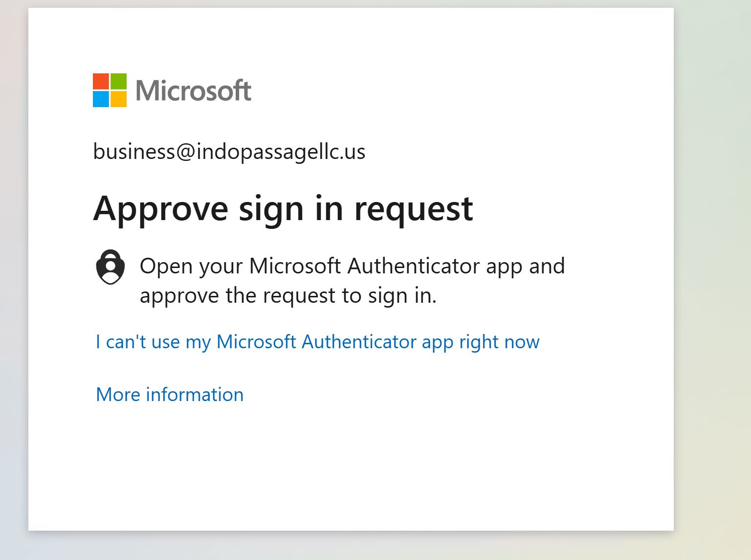The height and width of the screenshot is (560, 751).
Task: Click the gray Microsoft wordmark text
Action: (193, 91)
